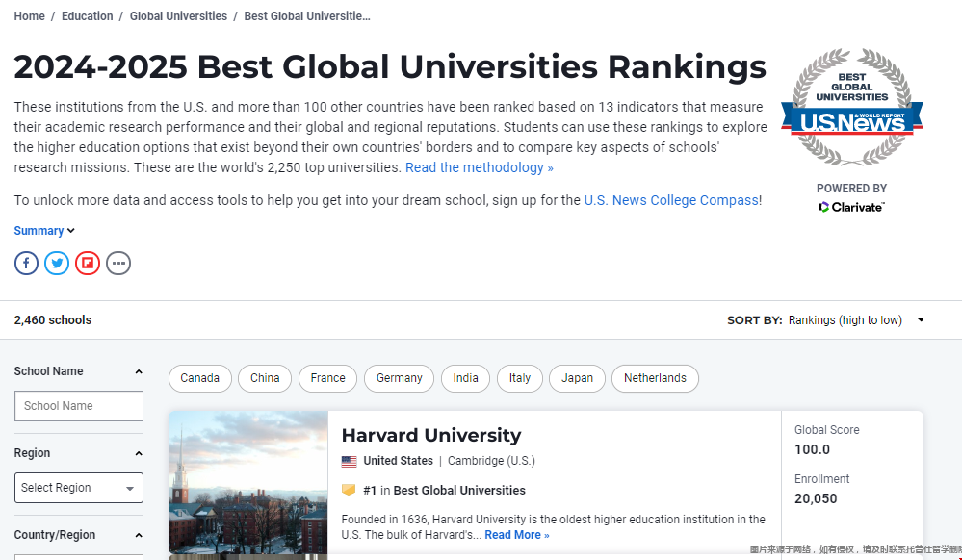Click the 2,460 schools count text
This screenshot has width=962, height=560.
click(53, 320)
